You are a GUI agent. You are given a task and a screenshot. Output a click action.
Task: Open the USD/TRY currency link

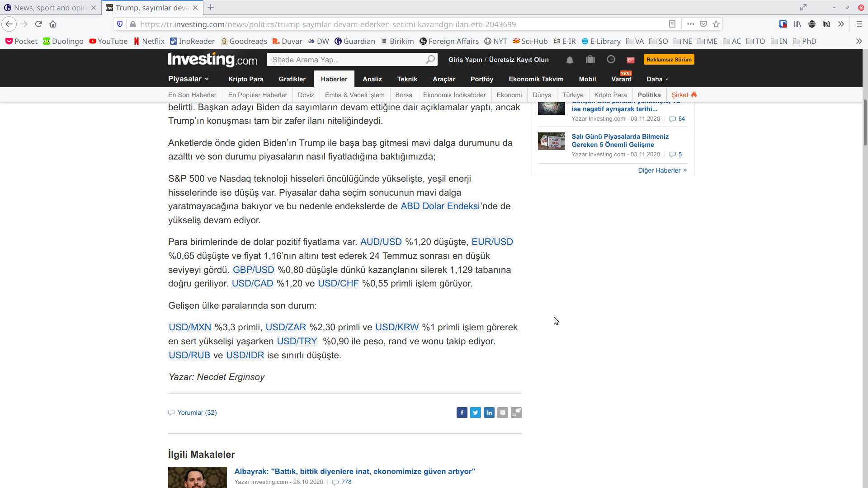point(297,342)
